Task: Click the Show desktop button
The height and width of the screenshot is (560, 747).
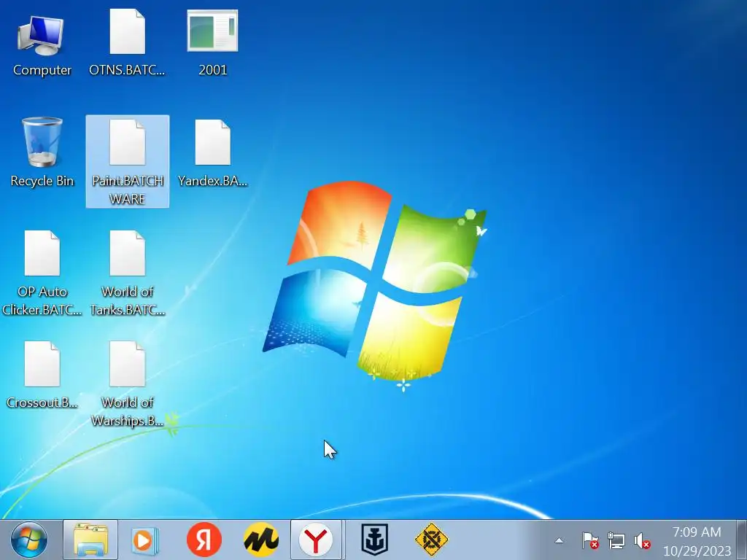Action: click(x=742, y=540)
